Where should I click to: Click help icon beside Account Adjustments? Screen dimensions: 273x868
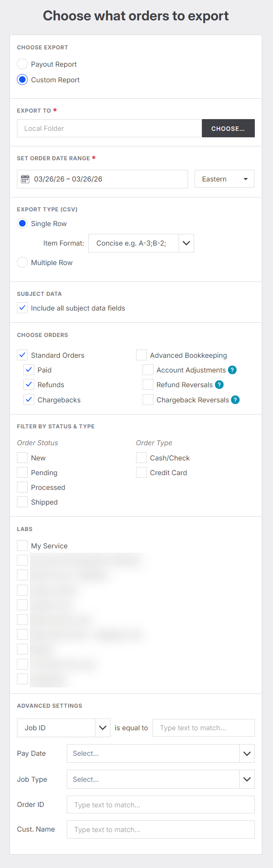click(x=232, y=370)
